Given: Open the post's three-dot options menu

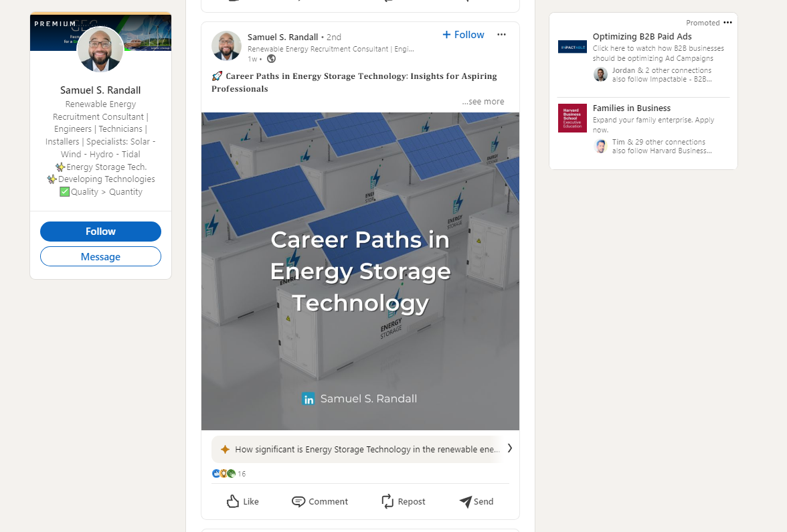Looking at the screenshot, I should pos(501,35).
